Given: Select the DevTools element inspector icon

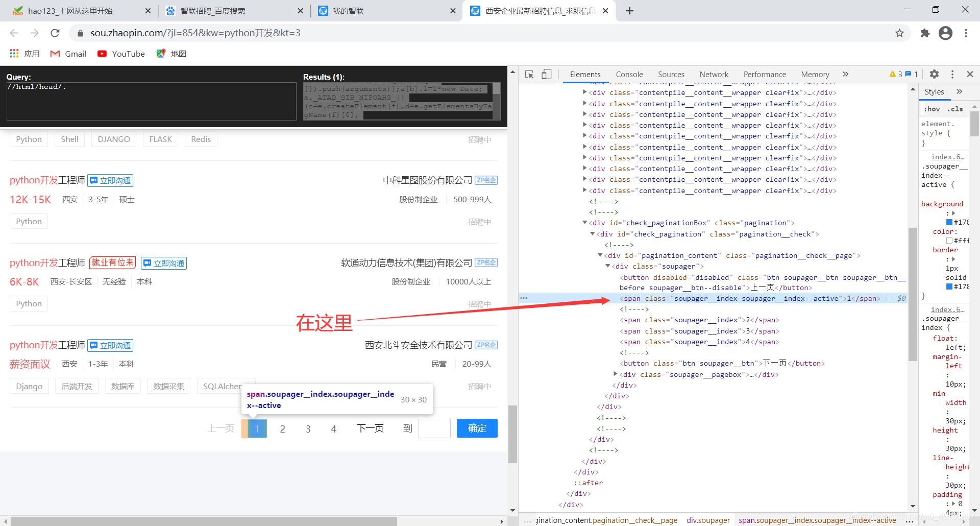Looking at the screenshot, I should (529, 75).
